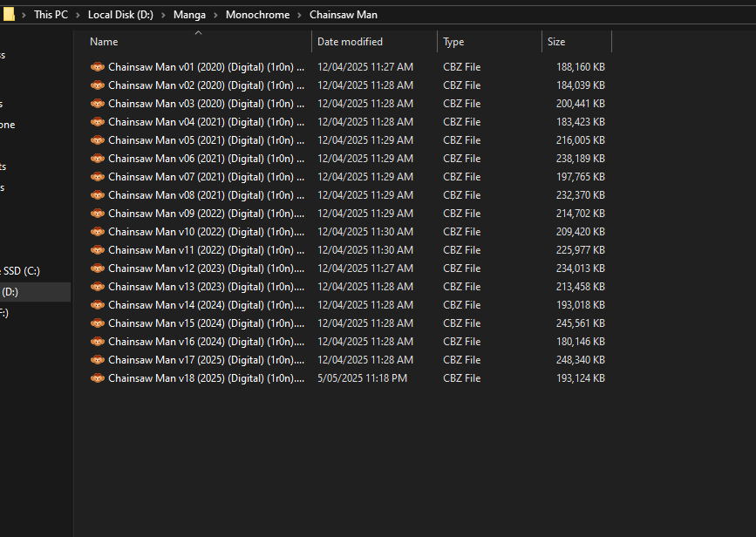Click the CBZ icon of Chainsaw Man v14

click(98, 305)
